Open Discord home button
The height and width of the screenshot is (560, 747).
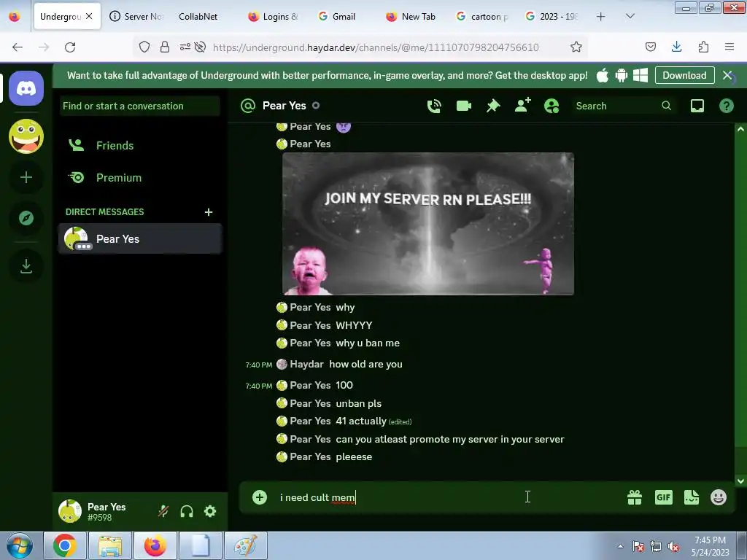[26, 88]
